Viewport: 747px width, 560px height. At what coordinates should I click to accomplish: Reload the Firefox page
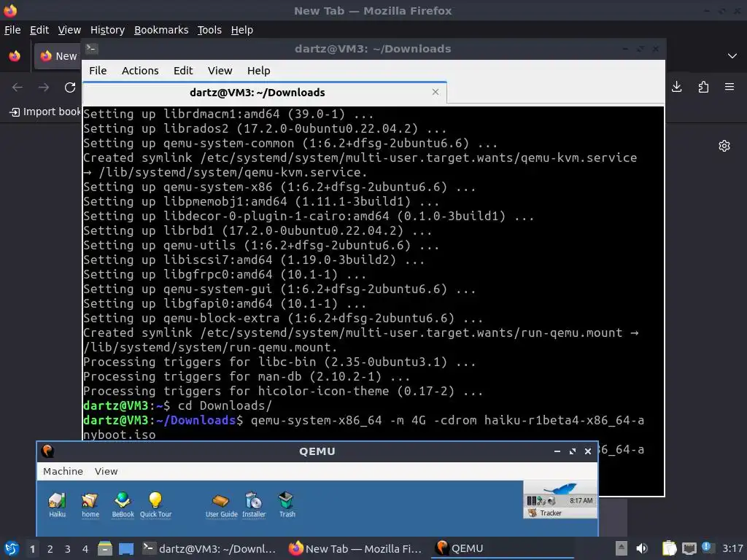coord(70,87)
